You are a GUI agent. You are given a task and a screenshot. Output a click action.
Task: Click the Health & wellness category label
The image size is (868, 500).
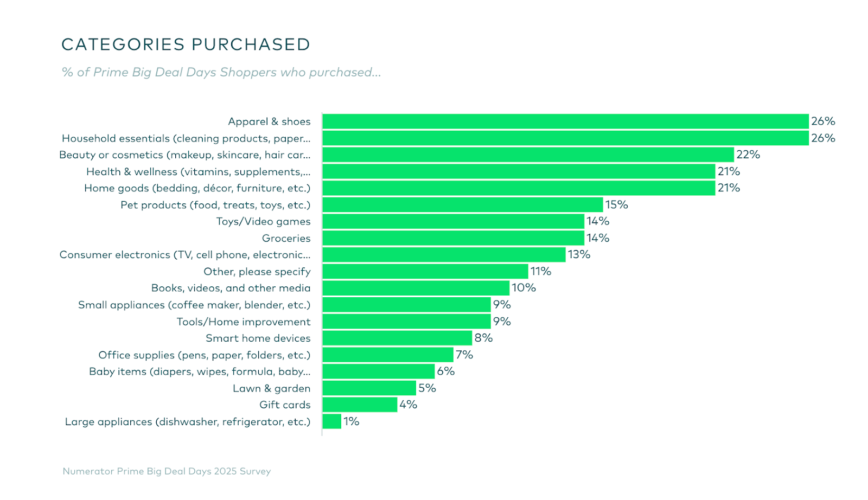point(198,172)
